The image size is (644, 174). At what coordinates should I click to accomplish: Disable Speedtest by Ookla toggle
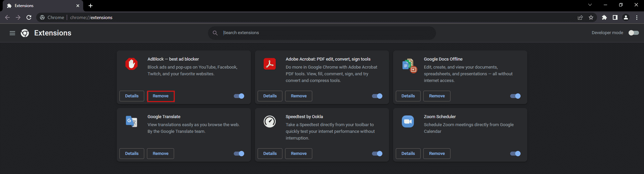(377, 154)
